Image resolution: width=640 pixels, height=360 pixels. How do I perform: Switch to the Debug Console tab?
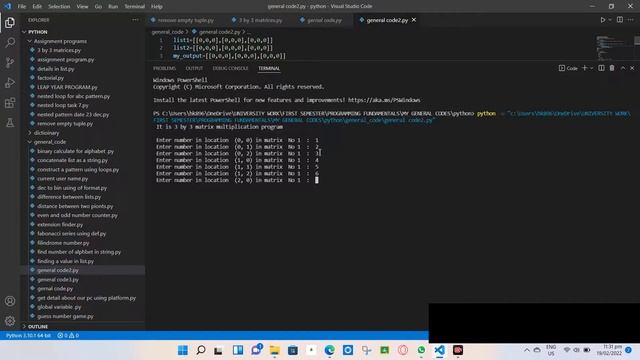[x=230, y=68]
